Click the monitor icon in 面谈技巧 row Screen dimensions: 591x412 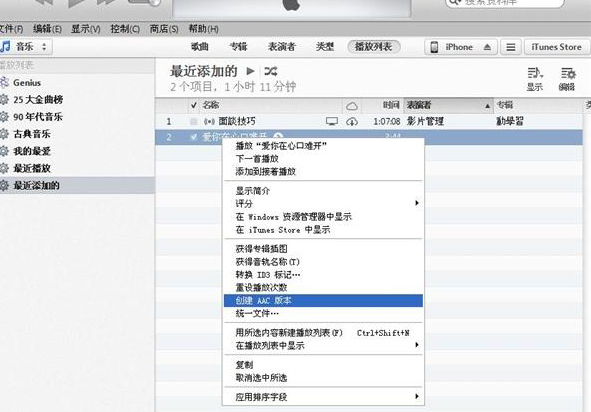[x=332, y=121]
